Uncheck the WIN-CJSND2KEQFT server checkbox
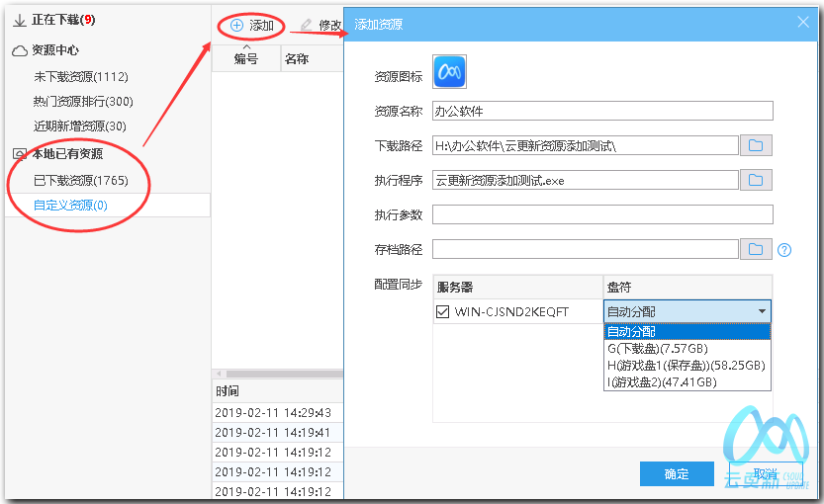 (442, 312)
